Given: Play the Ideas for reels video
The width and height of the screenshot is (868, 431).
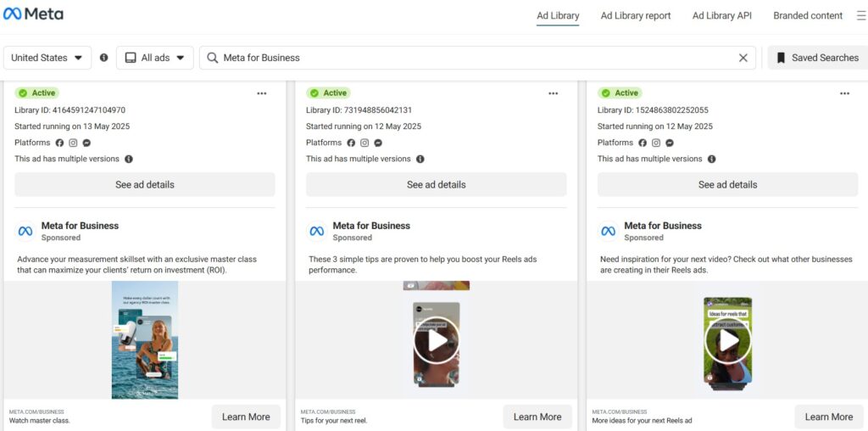Looking at the screenshot, I should [x=727, y=340].
